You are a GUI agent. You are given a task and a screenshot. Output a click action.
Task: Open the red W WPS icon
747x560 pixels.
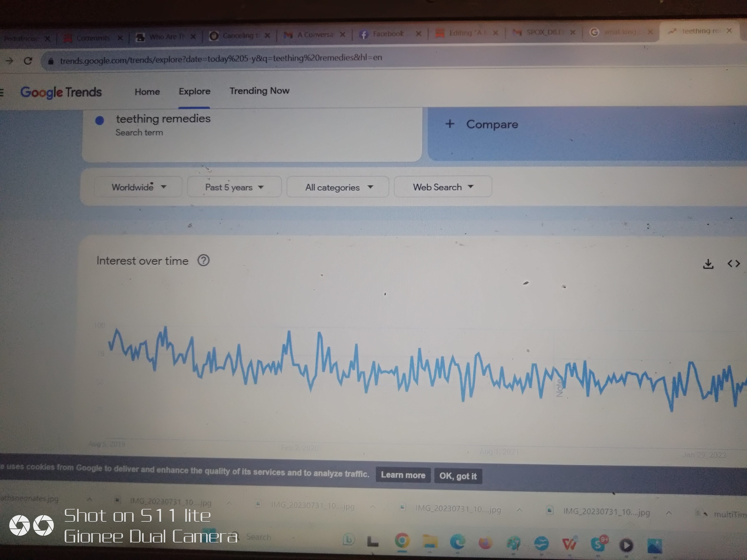pos(569,544)
